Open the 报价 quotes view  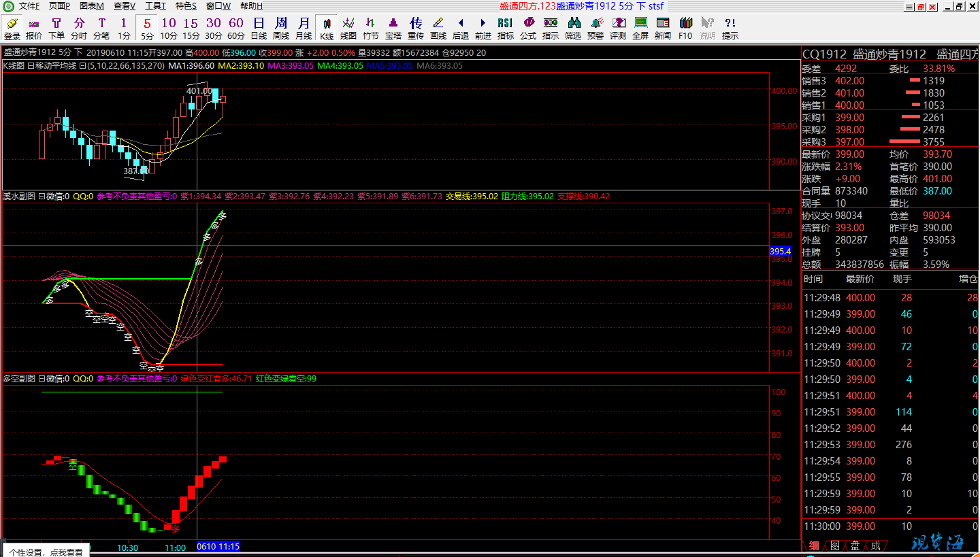34,29
